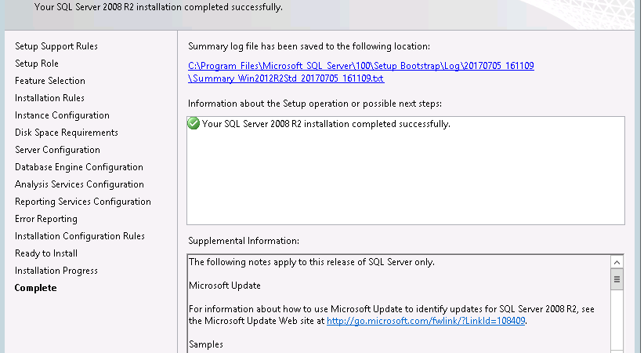644x353 pixels.
Task: Click the header completion message at top
Action: [158, 7]
